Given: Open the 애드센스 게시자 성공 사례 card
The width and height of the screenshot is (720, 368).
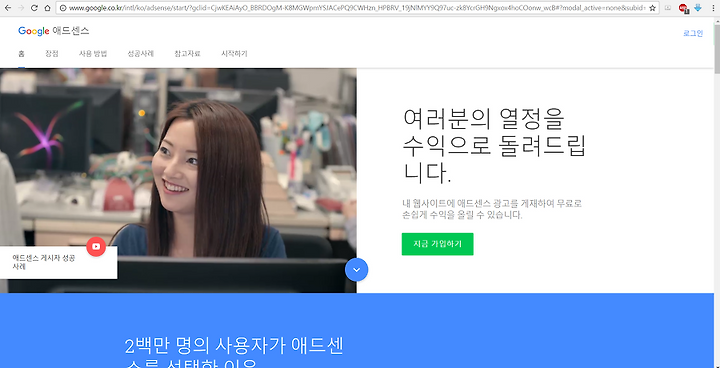Looking at the screenshot, I should 58,262.
